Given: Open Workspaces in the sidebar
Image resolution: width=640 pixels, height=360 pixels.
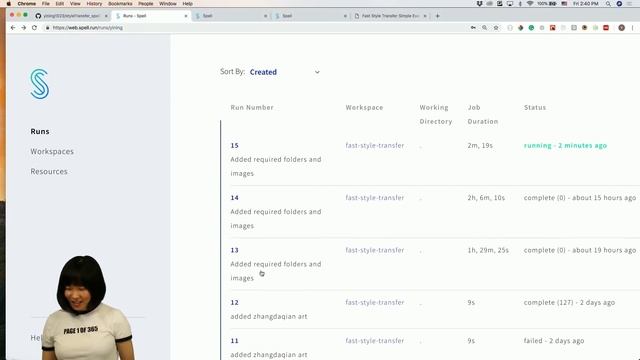Looking at the screenshot, I should [52, 151].
